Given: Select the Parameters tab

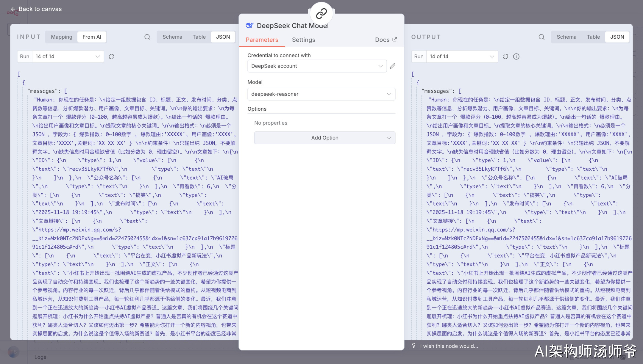Looking at the screenshot, I should point(262,40).
